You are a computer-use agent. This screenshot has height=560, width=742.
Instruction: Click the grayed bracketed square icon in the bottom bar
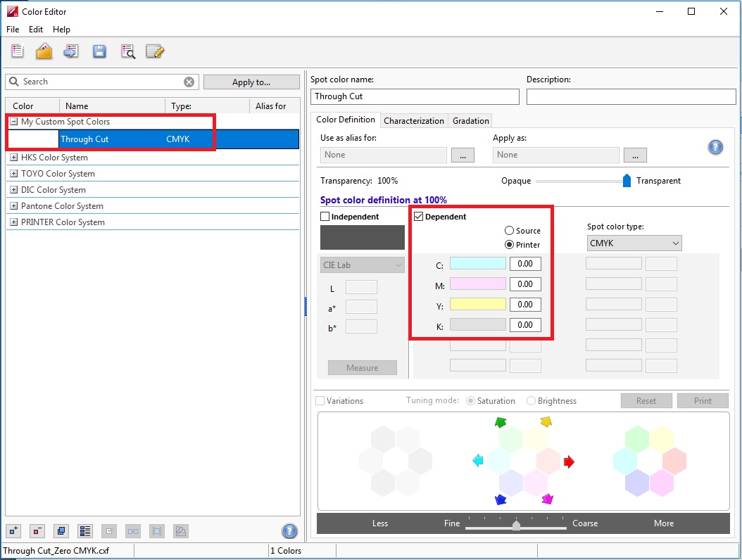point(156,531)
